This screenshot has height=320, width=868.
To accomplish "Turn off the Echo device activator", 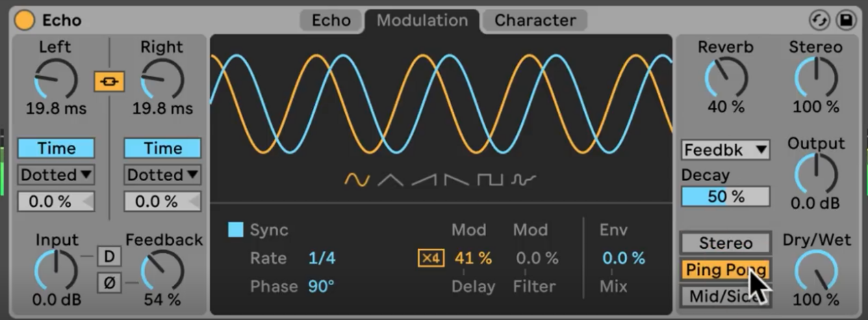I will click(x=25, y=20).
